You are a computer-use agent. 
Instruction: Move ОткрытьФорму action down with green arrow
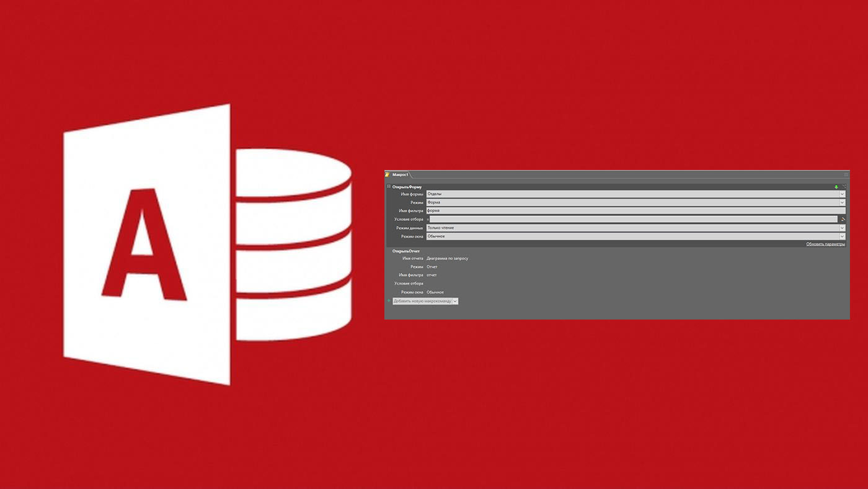point(836,187)
